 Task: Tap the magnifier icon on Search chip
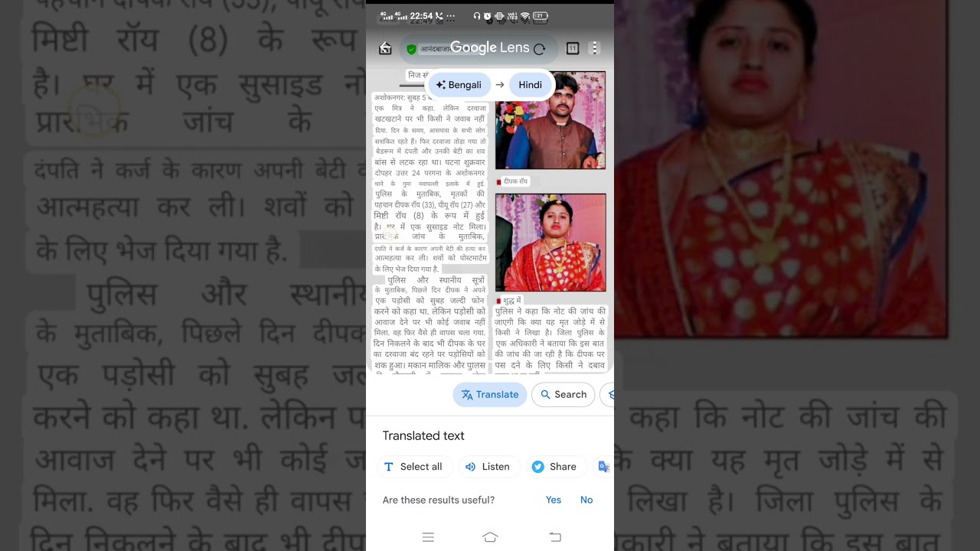(546, 395)
